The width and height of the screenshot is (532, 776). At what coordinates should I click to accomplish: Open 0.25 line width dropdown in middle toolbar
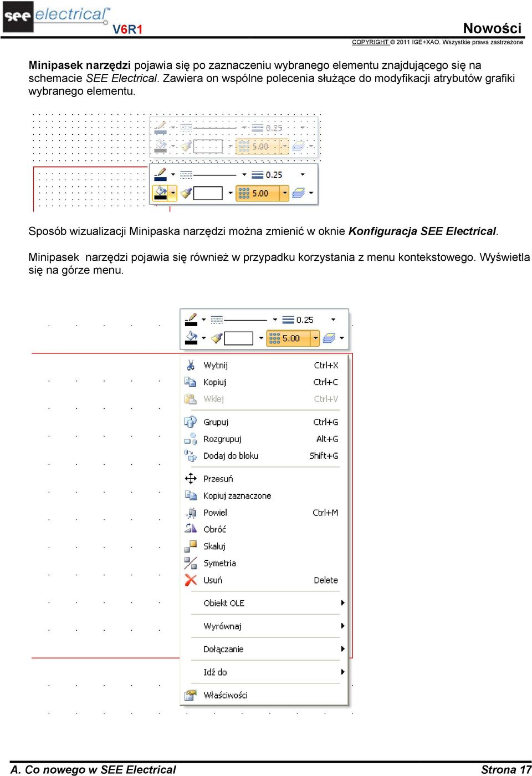click(x=303, y=175)
